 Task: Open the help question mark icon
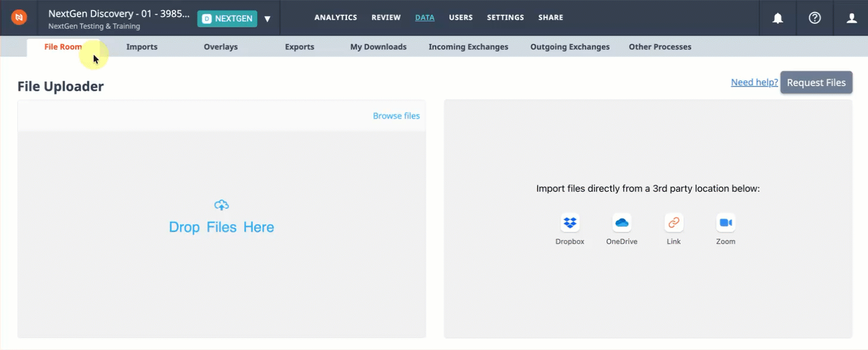click(x=815, y=18)
